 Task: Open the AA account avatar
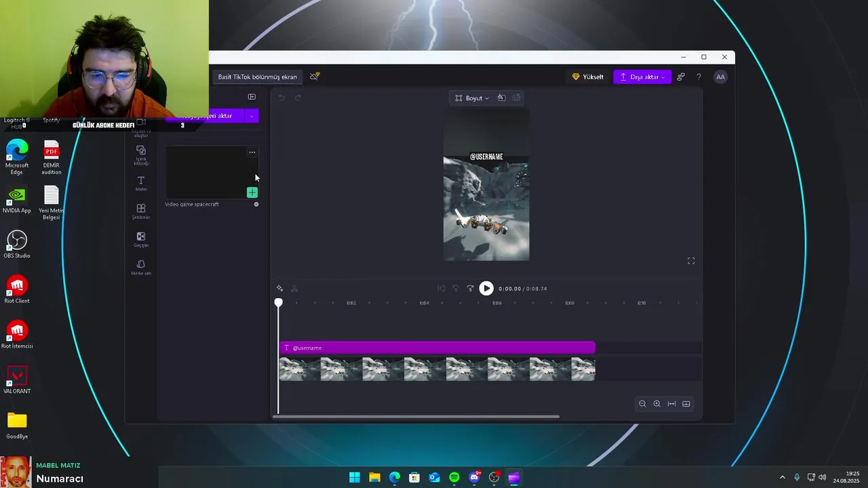(x=720, y=77)
